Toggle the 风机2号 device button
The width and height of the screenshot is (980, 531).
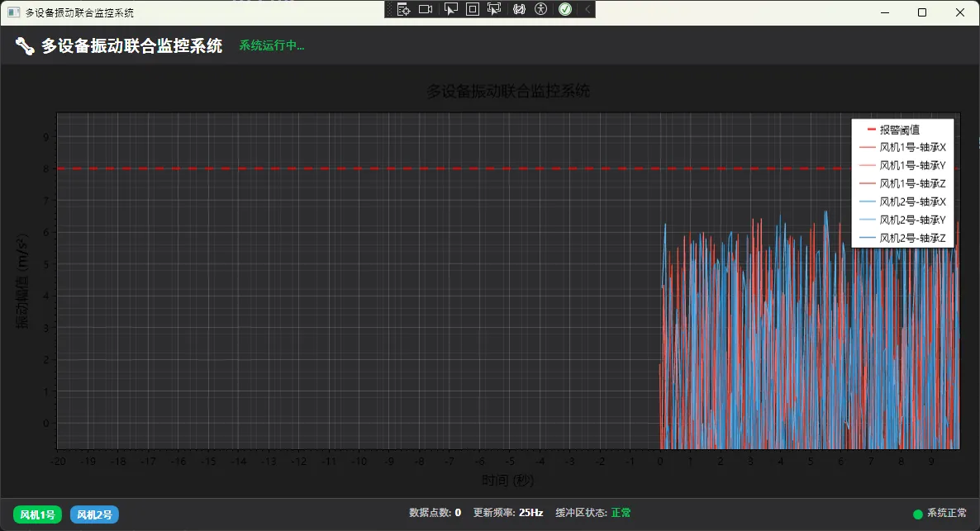[x=94, y=515]
